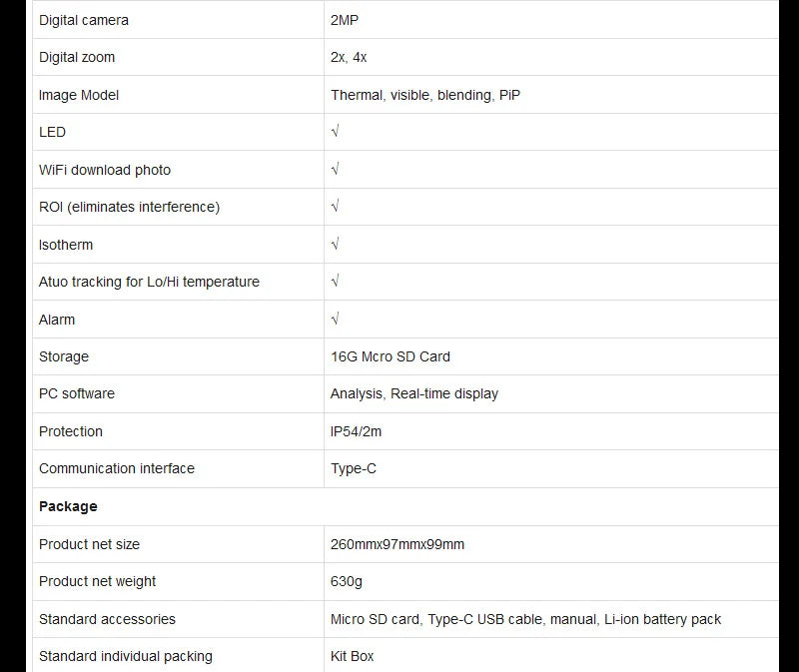The width and height of the screenshot is (799, 672).
Task: Click "Thermal, visible, blending, PiP" text
Action: click(x=425, y=95)
